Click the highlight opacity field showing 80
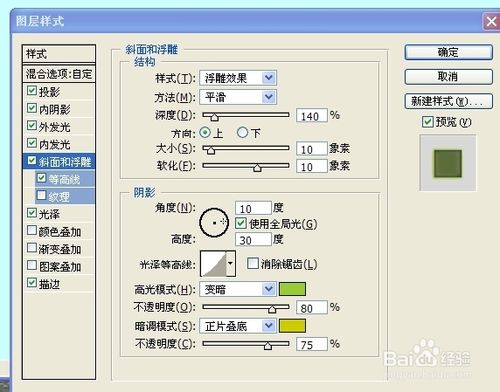This screenshot has width=500, height=392. tap(312, 308)
